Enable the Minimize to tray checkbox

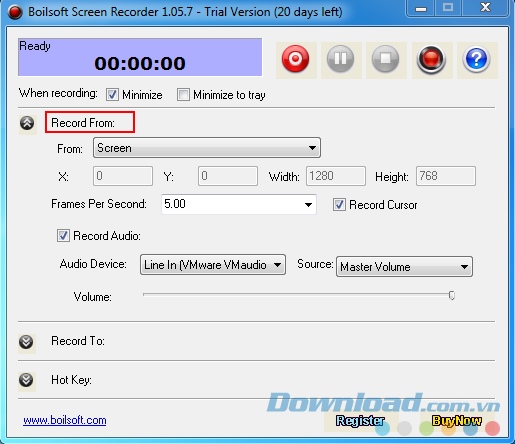[183, 95]
